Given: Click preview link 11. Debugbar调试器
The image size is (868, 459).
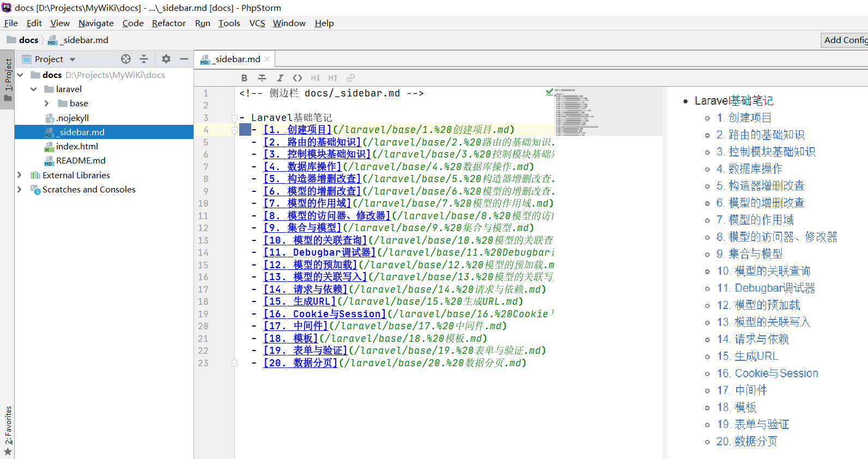Looking at the screenshot, I should pos(766,288).
